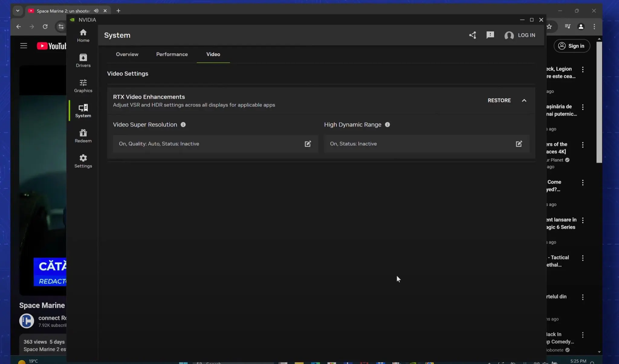Click Sign in on YouTube

click(x=572, y=46)
